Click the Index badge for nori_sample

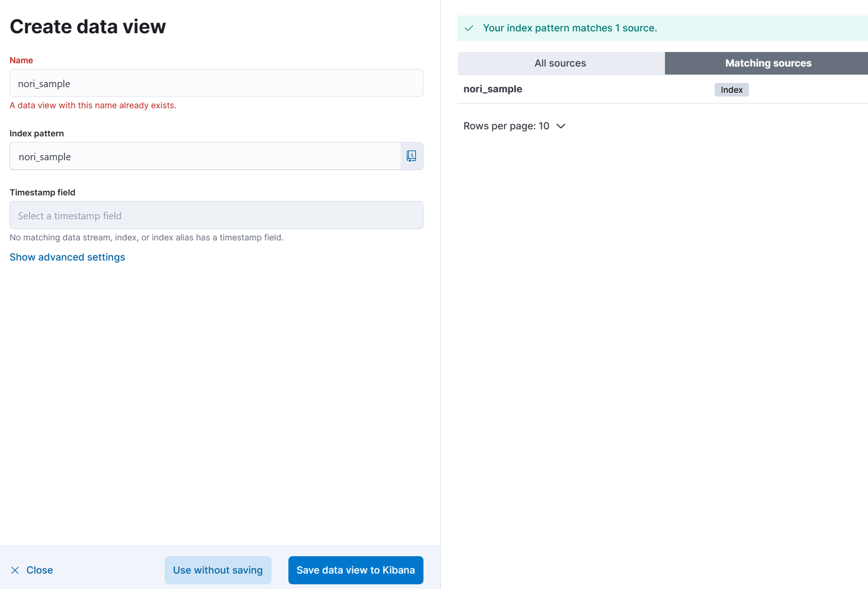pyautogui.click(x=731, y=89)
